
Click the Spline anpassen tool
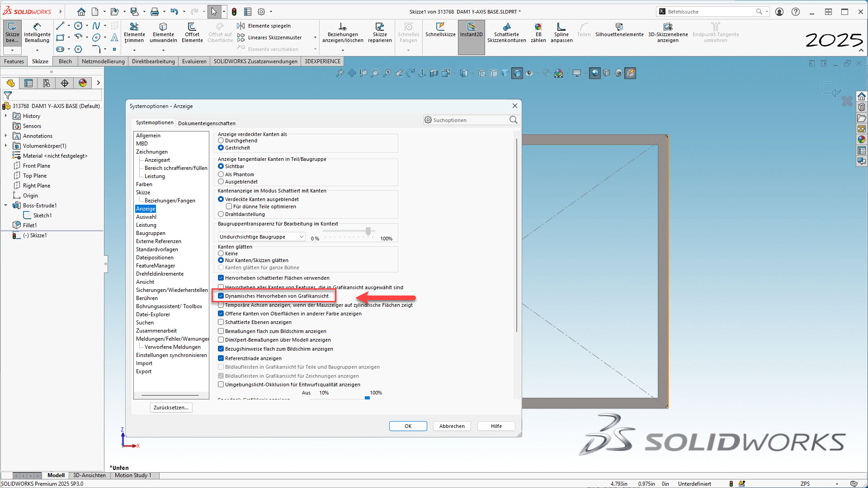tap(561, 32)
